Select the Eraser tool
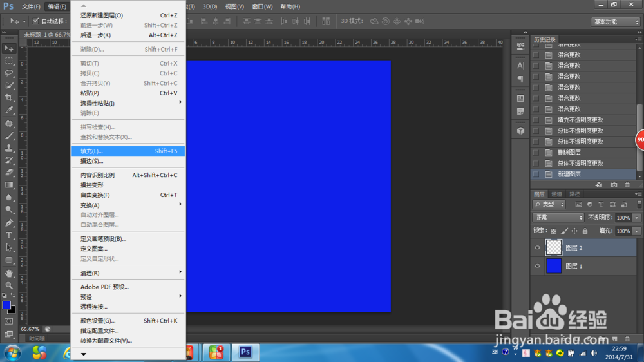The width and height of the screenshot is (644, 362). point(8,173)
